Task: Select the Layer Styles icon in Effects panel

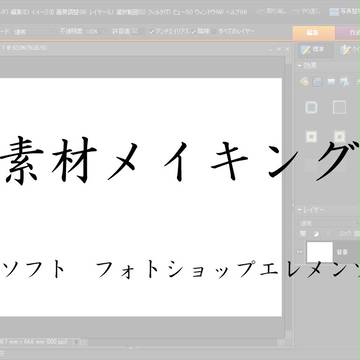Action: click(x=317, y=82)
